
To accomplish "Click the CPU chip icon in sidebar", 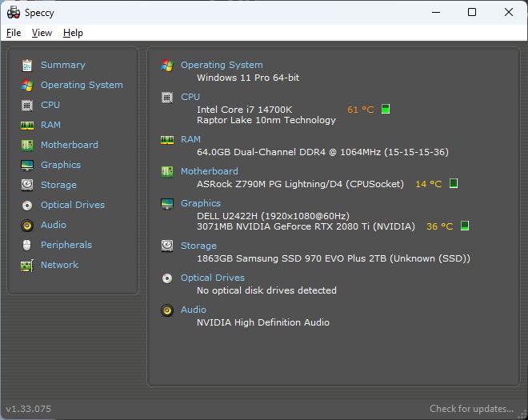I will pos(27,105).
